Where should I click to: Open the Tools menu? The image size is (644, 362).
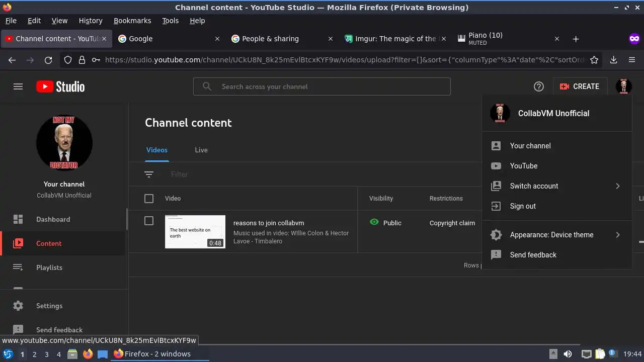click(170, 21)
